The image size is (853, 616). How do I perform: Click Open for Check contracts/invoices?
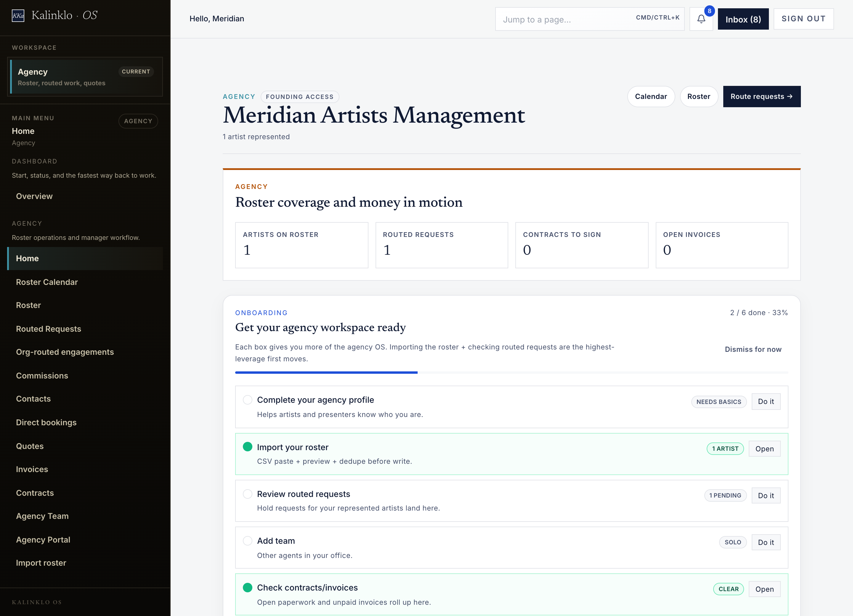pos(764,589)
